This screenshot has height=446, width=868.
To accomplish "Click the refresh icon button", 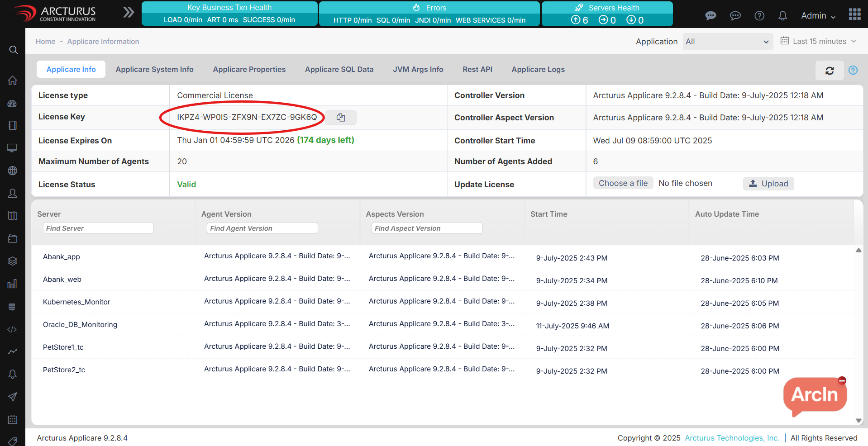I will pyautogui.click(x=829, y=71).
